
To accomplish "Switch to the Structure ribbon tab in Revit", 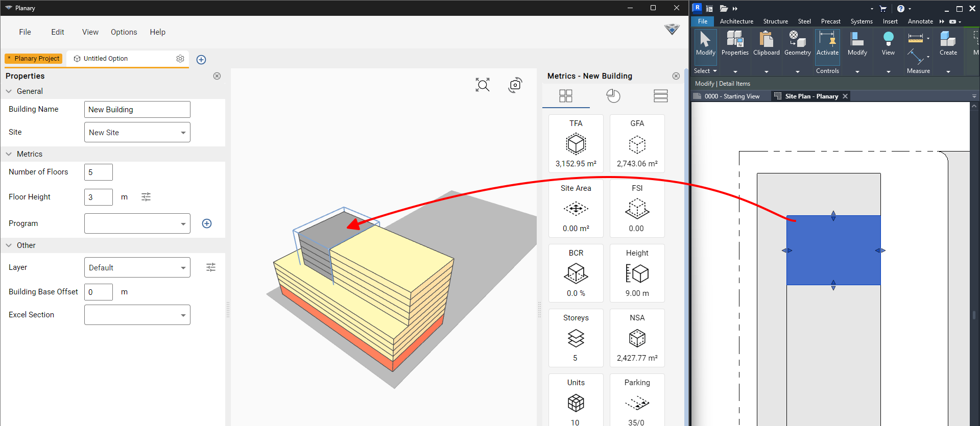I will 775,21.
